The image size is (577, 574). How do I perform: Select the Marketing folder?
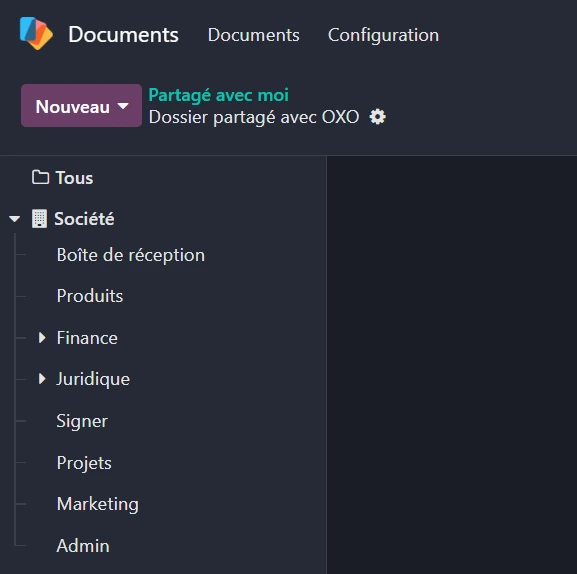pyautogui.click(x=98, y=504)
